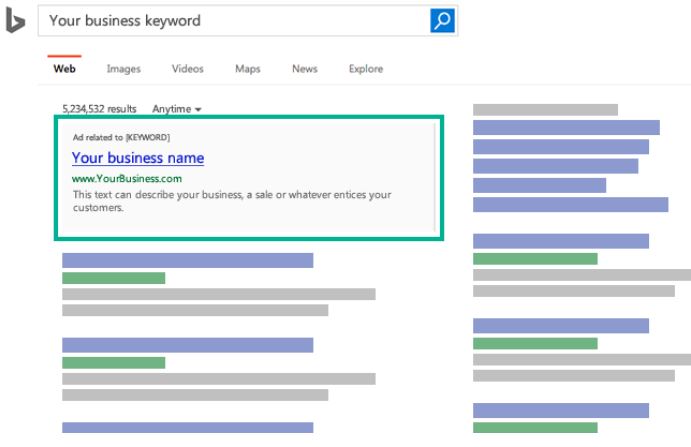Click the Bing logo
691x447 pixels.
[15, 21]
